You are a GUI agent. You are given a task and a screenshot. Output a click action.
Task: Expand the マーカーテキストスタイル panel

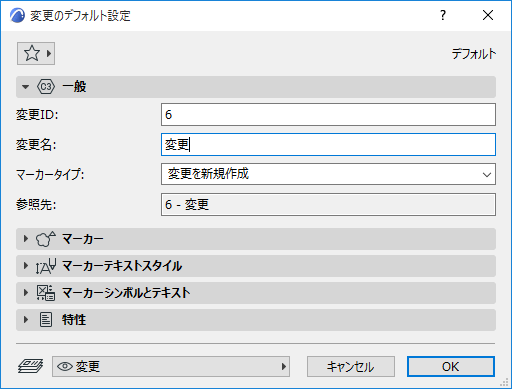(x=26, y=266)
